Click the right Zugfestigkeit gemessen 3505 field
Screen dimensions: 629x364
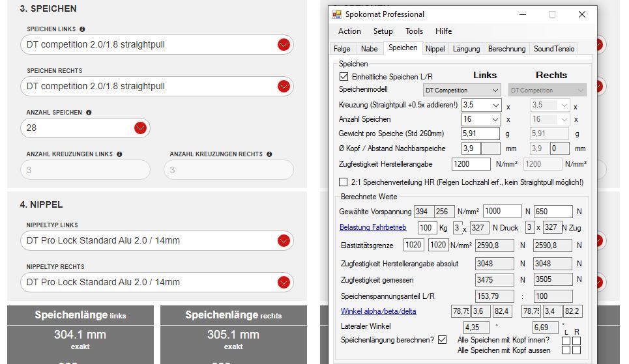click(553, 279)
